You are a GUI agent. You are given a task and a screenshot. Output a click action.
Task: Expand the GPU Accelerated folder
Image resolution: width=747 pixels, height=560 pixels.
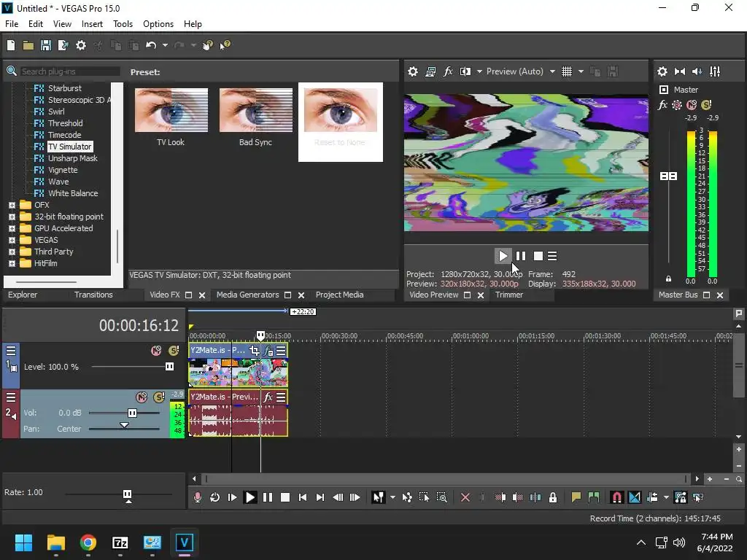point(12,228)
